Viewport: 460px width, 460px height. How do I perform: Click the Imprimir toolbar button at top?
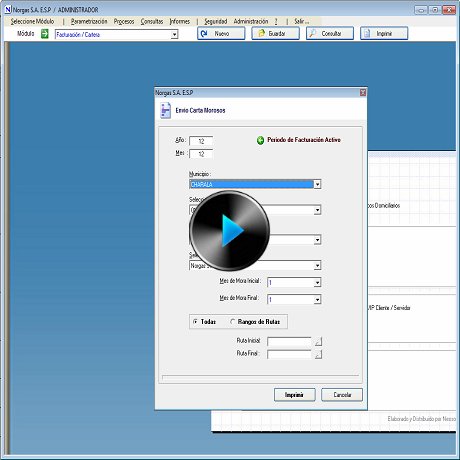point(384,34)
